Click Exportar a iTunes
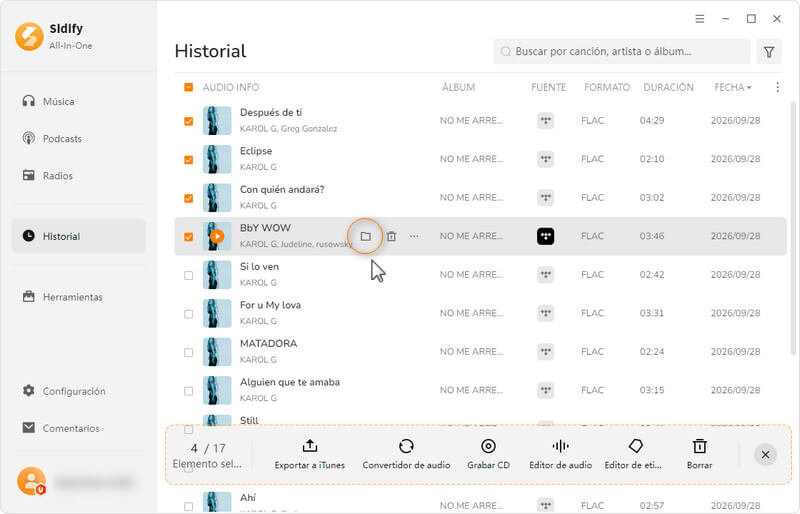 point(309,454)
